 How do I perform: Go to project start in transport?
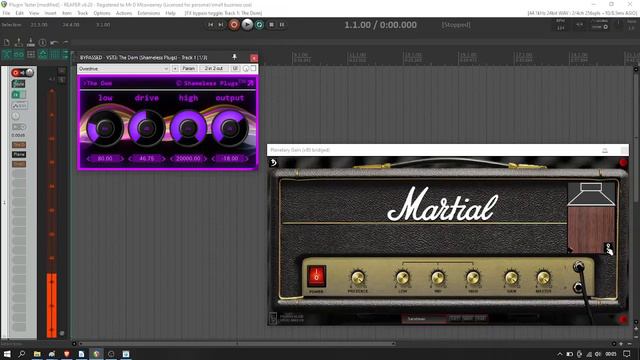[211, 25]
